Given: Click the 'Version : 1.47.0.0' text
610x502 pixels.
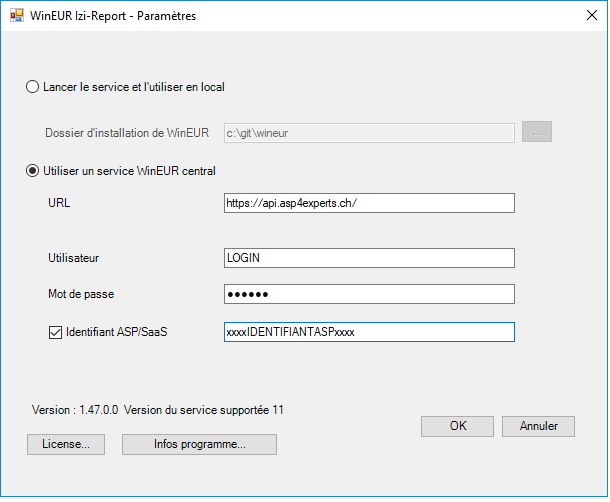Looking at the screenshot, I should pyautogui.click(x=75, y=410).
